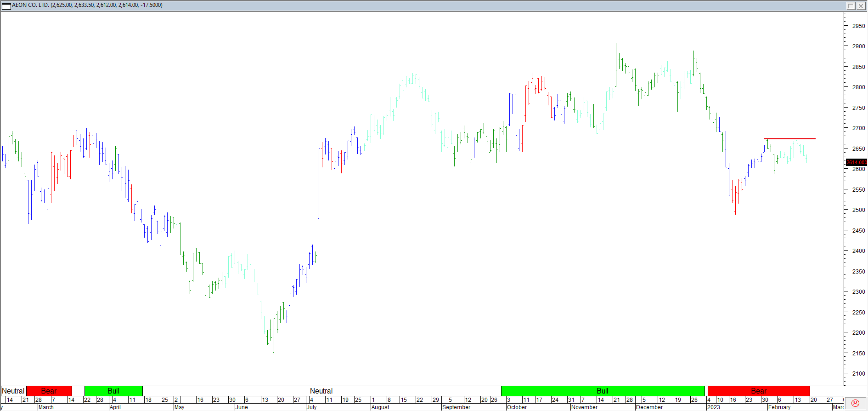Click the May month label
Screen dimensions: 868x411
point(180,407)
